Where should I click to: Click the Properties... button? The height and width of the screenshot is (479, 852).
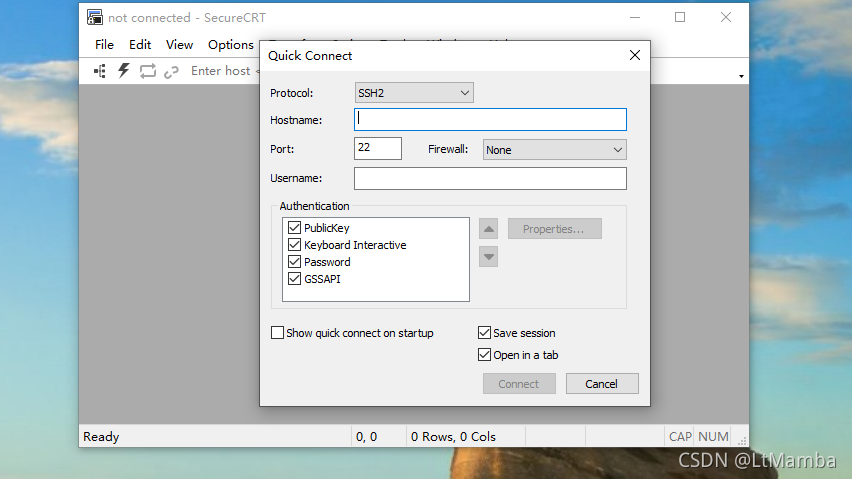tap(554, 229)
